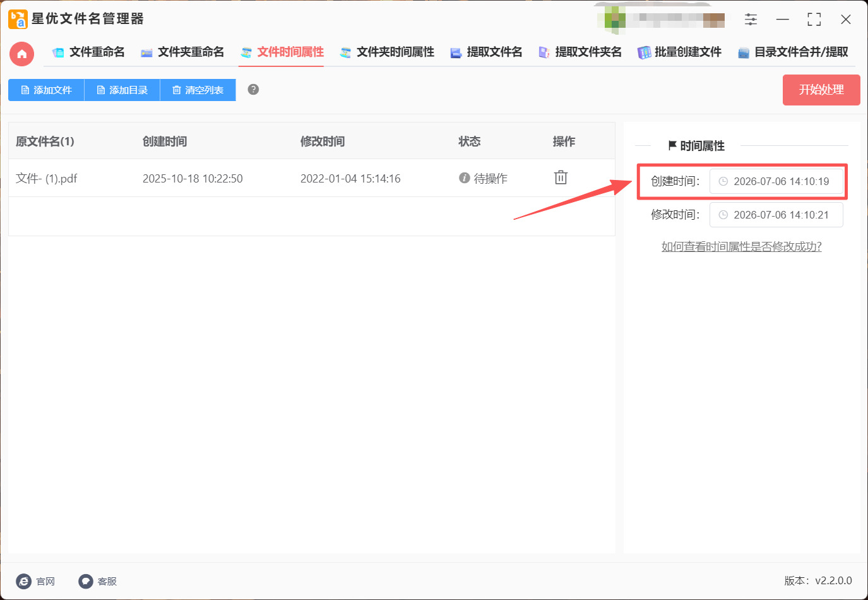Click the 原文件名(1) column header
This screenshot has width=868, height=600.
45,141
